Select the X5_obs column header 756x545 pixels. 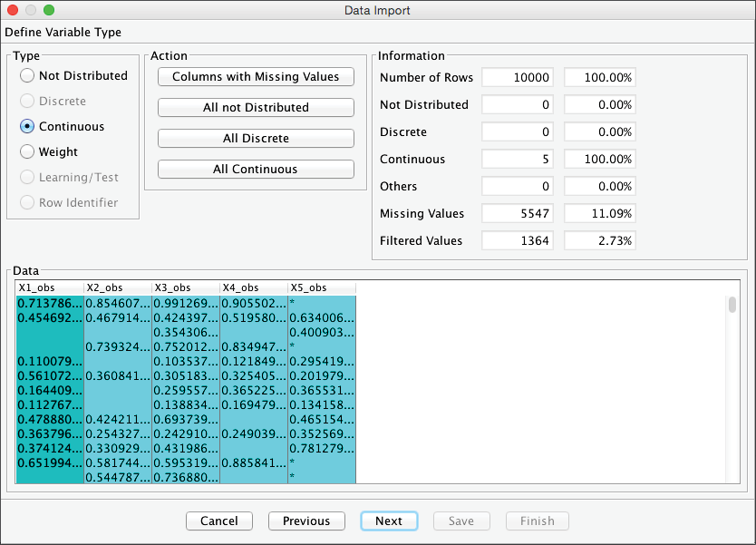click(x=322, y=288)
